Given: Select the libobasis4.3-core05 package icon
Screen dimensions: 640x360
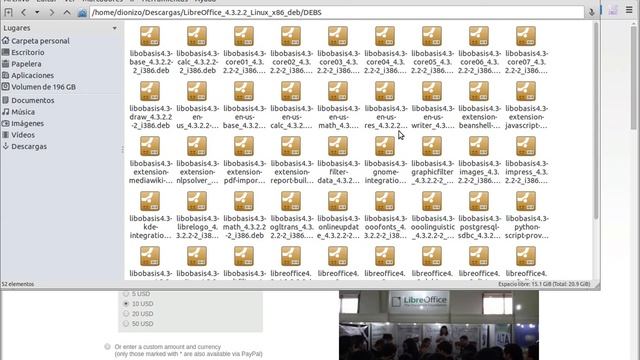Looking at the screenshot, I should point(432,36).
